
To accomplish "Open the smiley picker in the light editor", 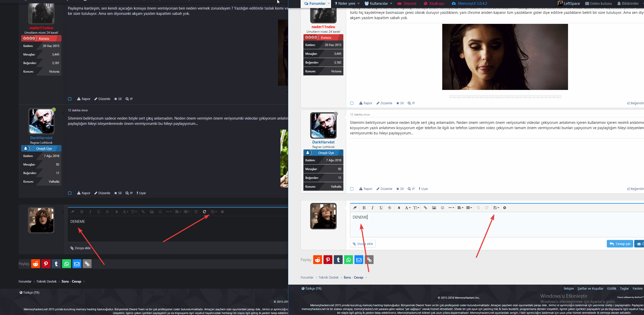I will 442,208.
